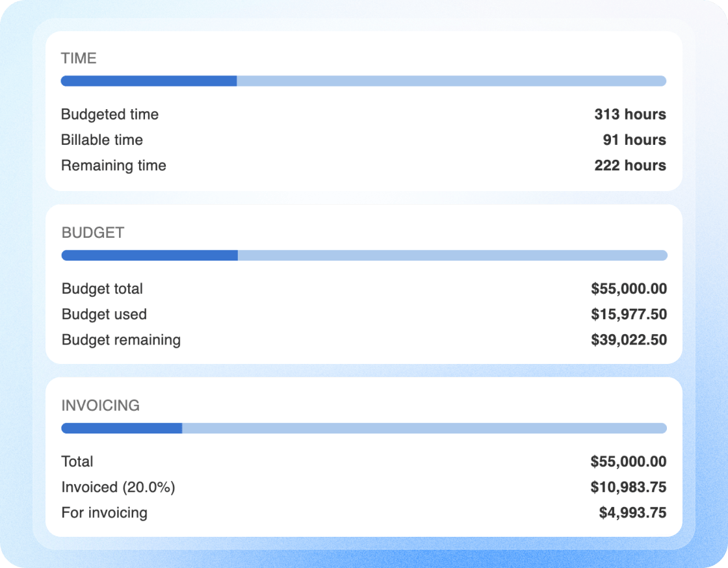Select Remaining time label

[x=114, y=165]
